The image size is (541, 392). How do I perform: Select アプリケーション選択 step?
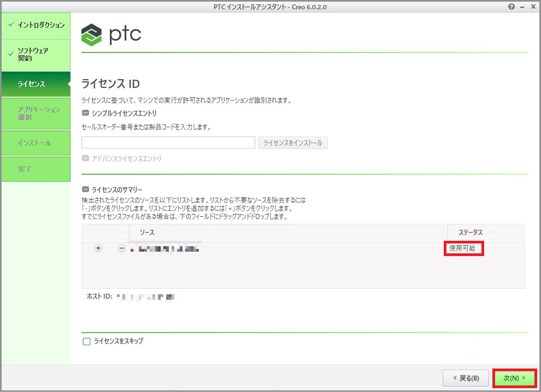click(x=36, y=114)
